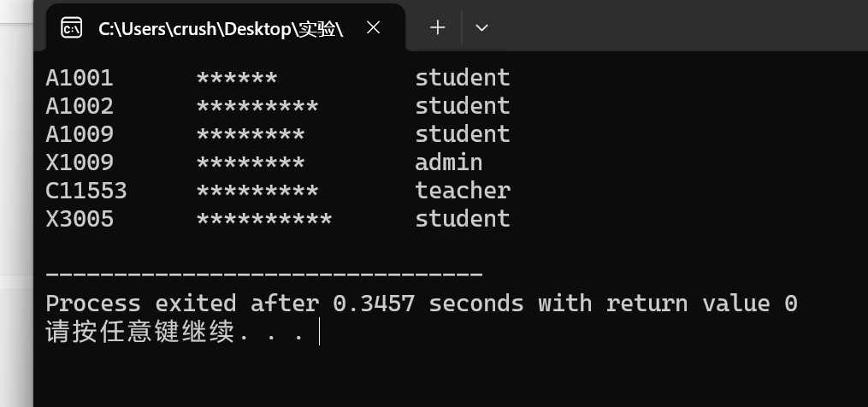Close the C:\Users\crush\Desktop terminal tab

374,27
